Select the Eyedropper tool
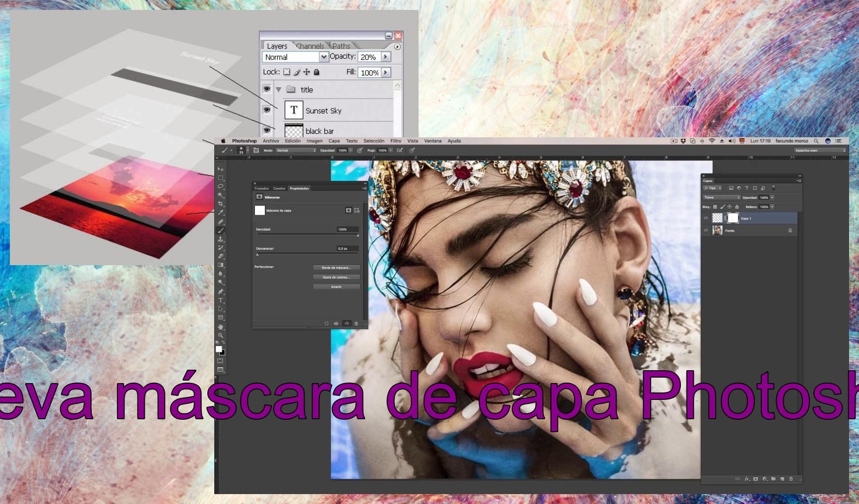 pos(221,212)
